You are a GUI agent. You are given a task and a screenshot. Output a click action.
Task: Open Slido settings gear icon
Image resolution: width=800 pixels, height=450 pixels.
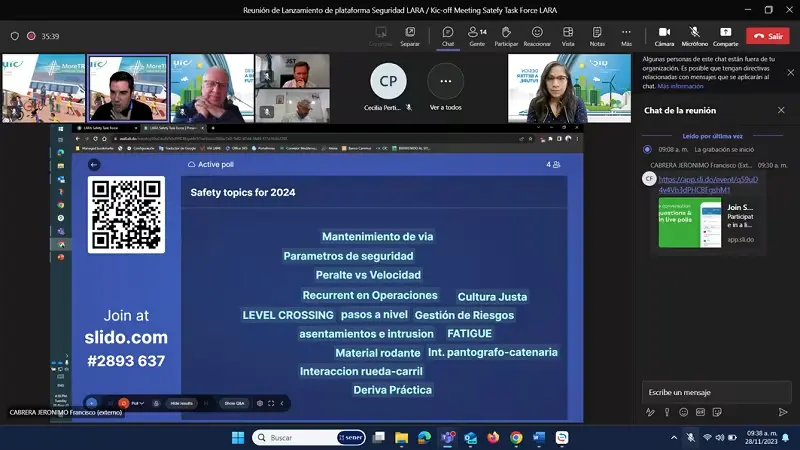[x=260, y=403]
